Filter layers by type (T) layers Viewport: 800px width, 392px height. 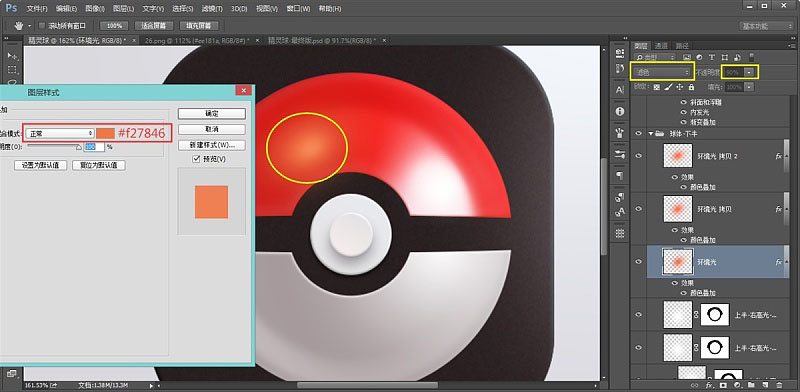pyautogui.click(x=711, y=57)
